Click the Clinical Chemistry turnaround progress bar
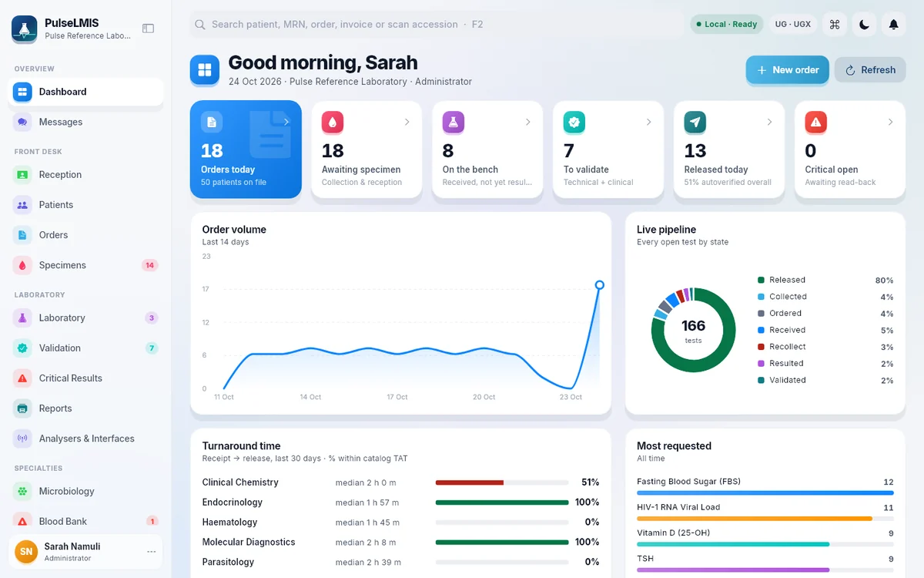 [502, 482]
